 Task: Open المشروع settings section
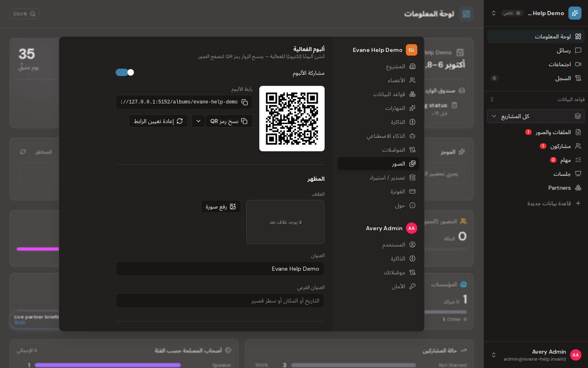pos(378,66)
